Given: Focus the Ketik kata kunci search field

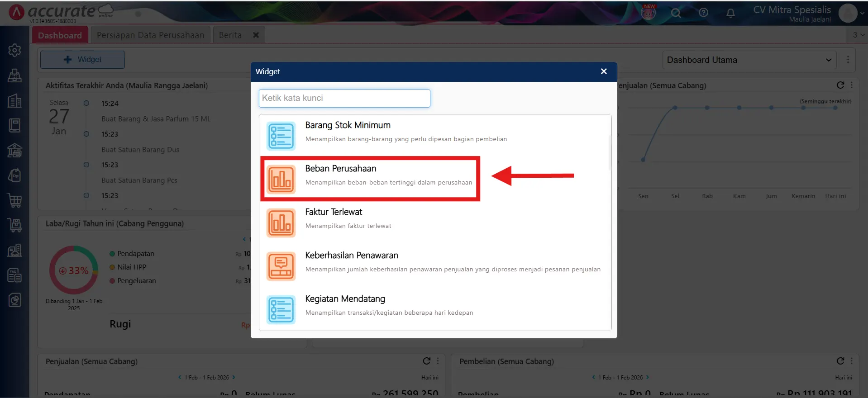Looking at the screenshot, I should pos(344,98).
